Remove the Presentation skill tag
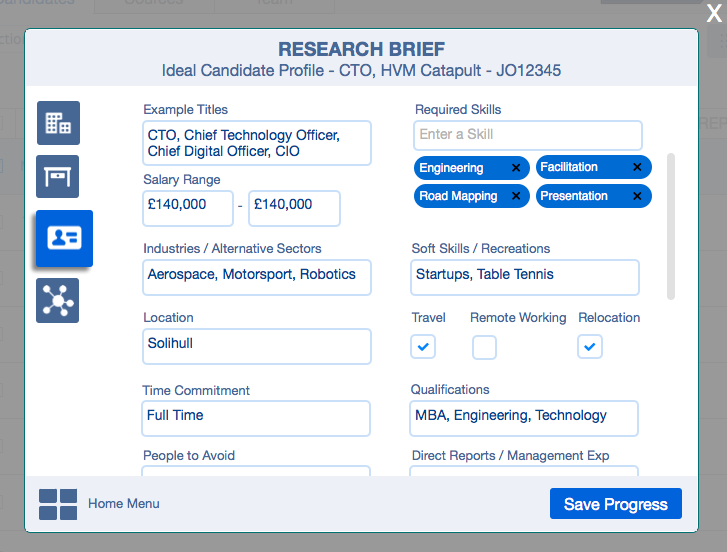Viewport: 727px width, 552px height. click(x=638, y=196)
